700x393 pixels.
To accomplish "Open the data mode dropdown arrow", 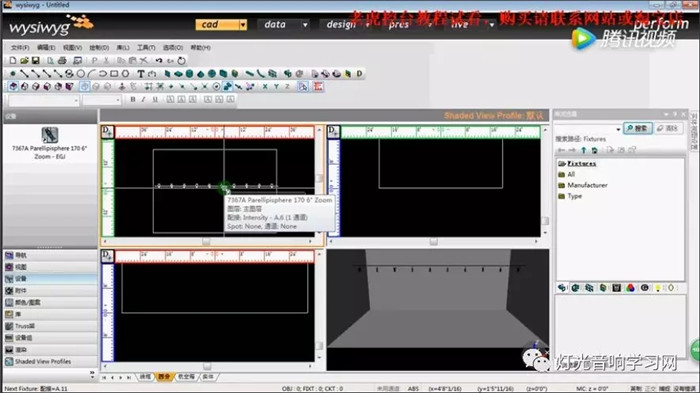I will tap(305, 25).
